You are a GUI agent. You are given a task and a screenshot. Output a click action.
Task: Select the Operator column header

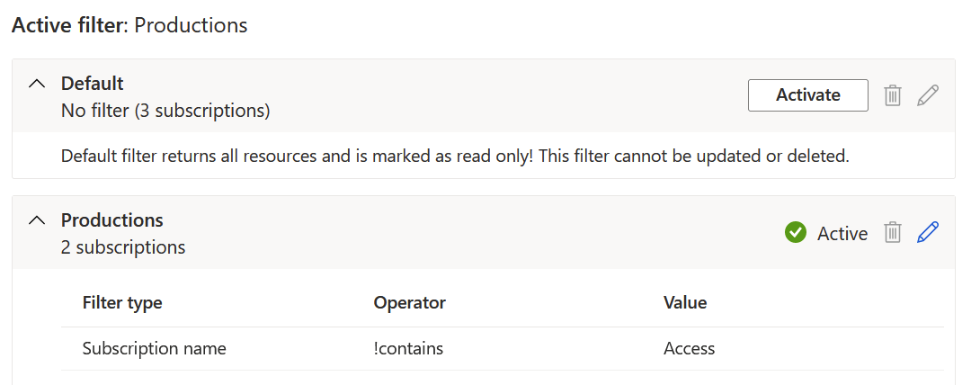pyautogui.click(x=409, y=303)
